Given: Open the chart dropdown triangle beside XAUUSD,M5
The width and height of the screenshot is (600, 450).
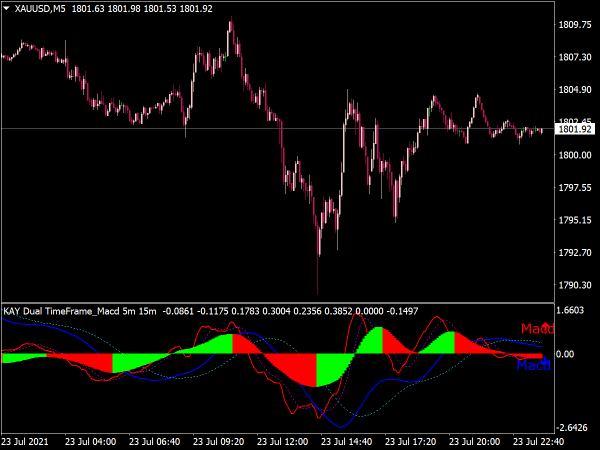Looking at the screenshot, I should pyautogui.click(x=6, y=8).
